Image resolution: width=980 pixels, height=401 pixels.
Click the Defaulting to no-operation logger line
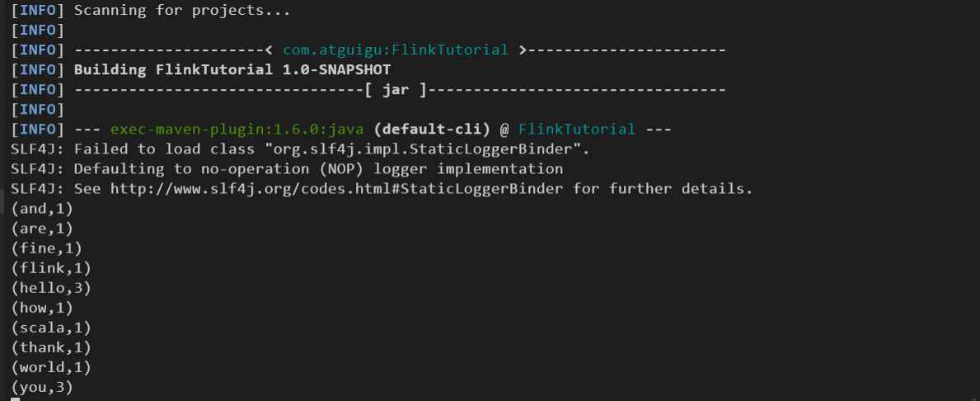click(287, 169)
